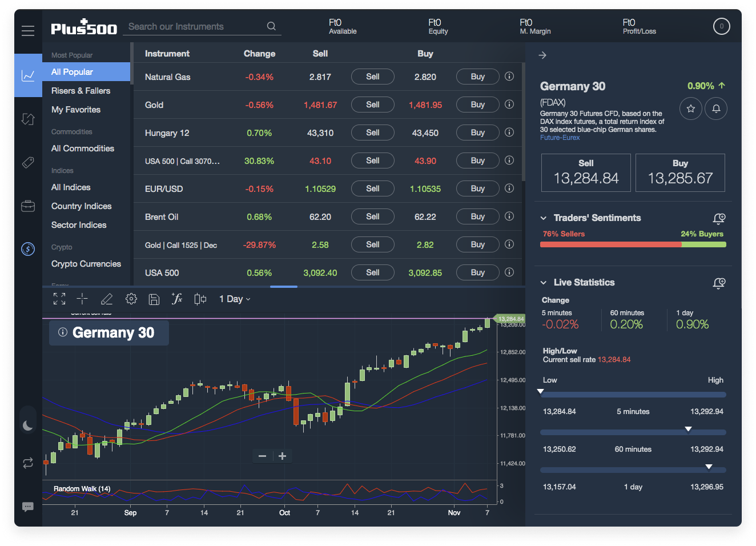Open chart drawing pencil tool
The height and width of the screenshot is (546, 756).
click(x=106, y=298)
